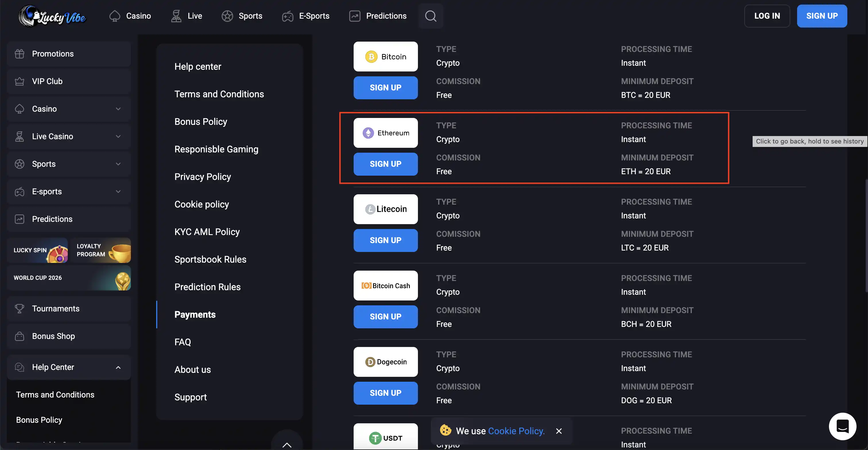Select the Litecoin payment logo
Image resolution: width=868 pixels, height=450 pixels.
point(385,209)
